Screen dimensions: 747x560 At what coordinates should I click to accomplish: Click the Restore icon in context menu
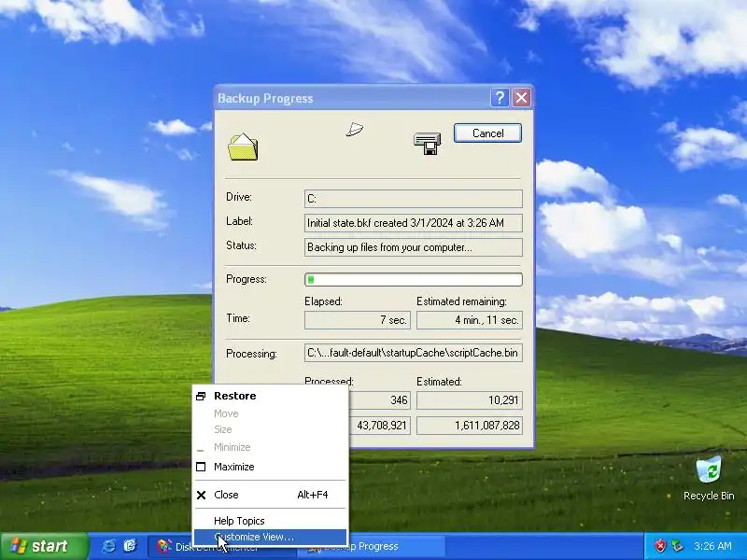click(x=201, y=396)
